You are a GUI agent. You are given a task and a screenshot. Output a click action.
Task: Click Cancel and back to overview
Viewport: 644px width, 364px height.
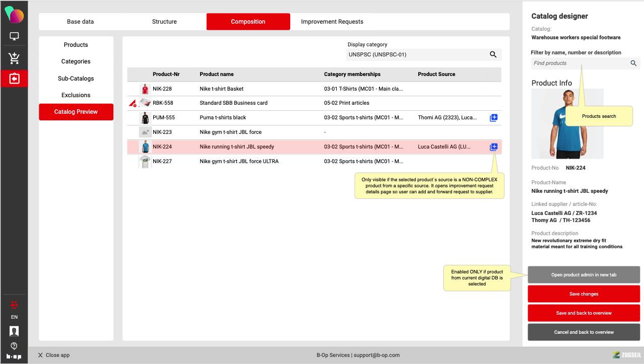(584, 332)
